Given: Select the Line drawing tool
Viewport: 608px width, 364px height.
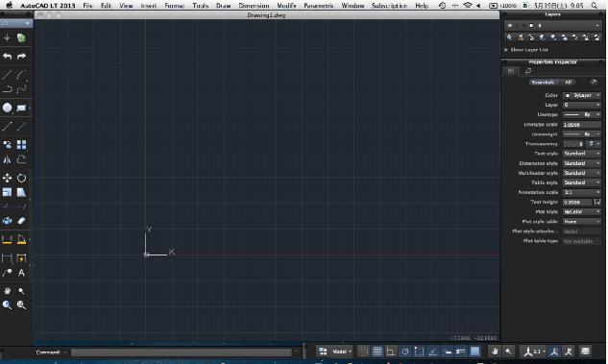Looking at the screenshot, I should 7,75.
